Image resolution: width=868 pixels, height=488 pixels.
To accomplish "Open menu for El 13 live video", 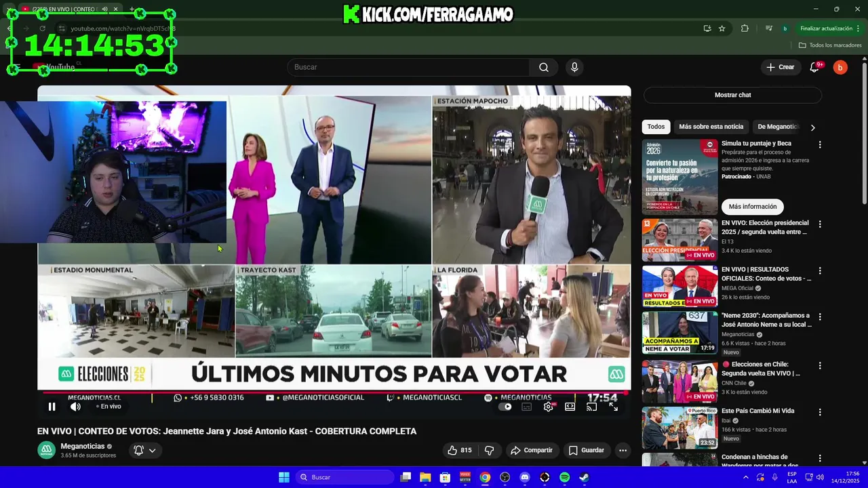I will point(820,224).
